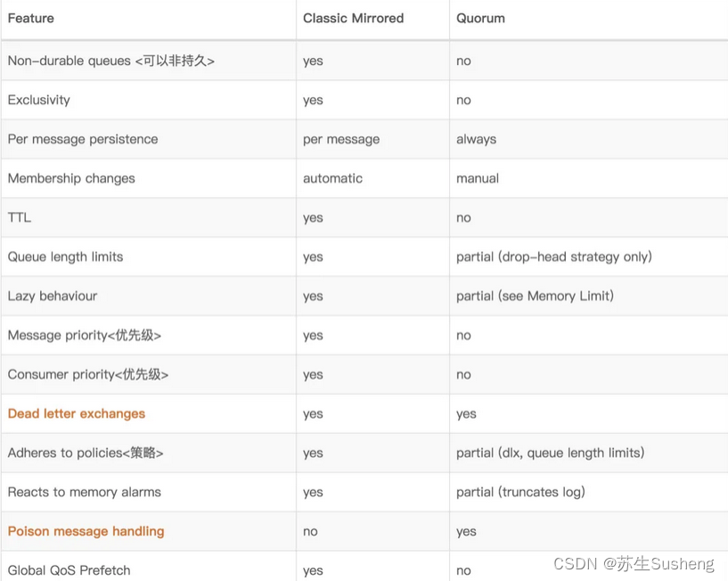Viewport: 728px width, 581px height.
Task: Click the Membership changes row label
Action: point(71,178)
